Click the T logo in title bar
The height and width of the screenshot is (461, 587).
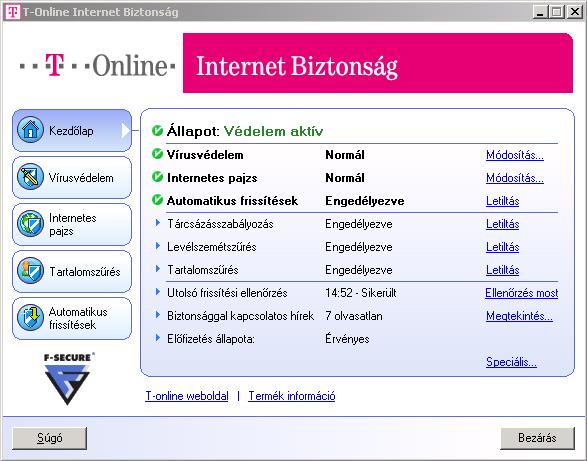pyautogui.click(x=12, y=12)
